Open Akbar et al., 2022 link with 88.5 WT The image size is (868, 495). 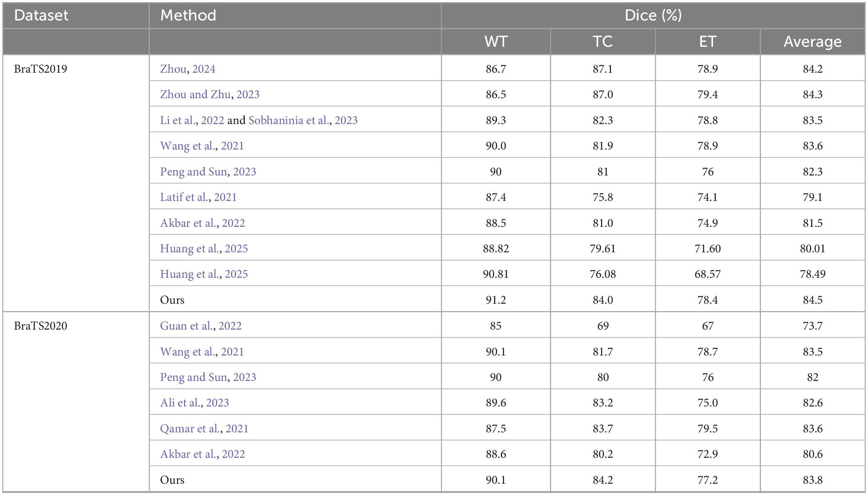coord(203,223)
